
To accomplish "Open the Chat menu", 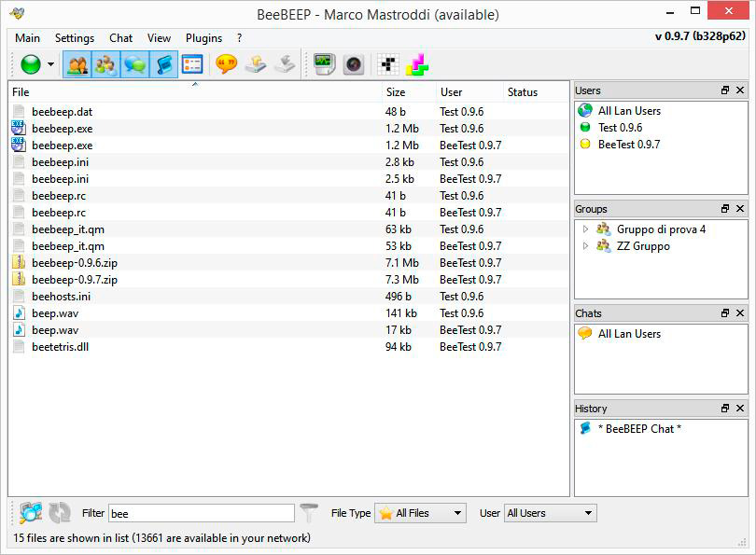I will [121, 38].
